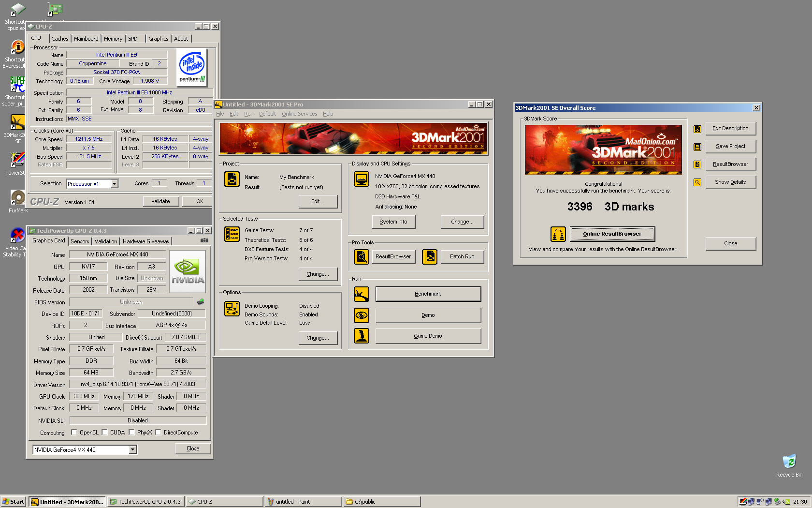Enable the PhysX checkbox in GPU-Z

coord(131,433)
